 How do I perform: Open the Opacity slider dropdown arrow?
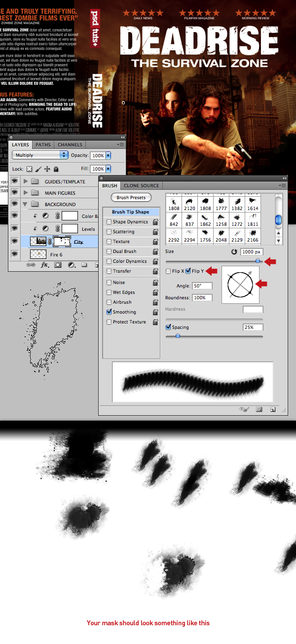click(109, 155)
